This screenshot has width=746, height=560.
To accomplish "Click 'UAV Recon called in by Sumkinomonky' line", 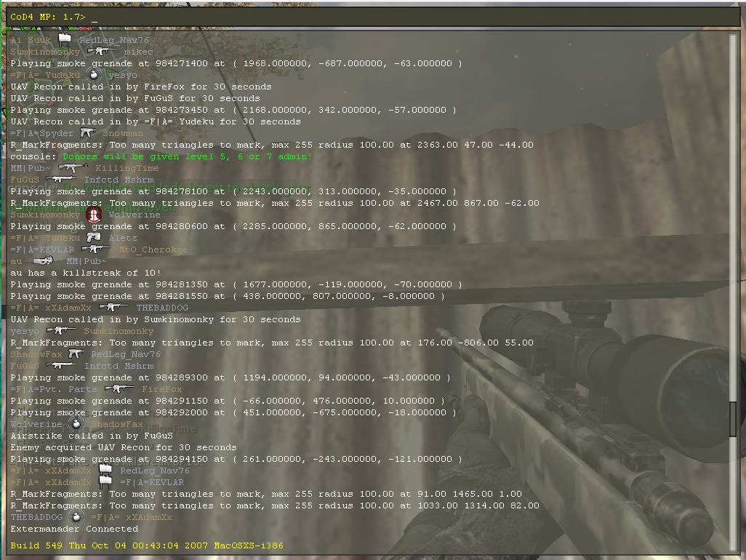I will pos(156,319).
